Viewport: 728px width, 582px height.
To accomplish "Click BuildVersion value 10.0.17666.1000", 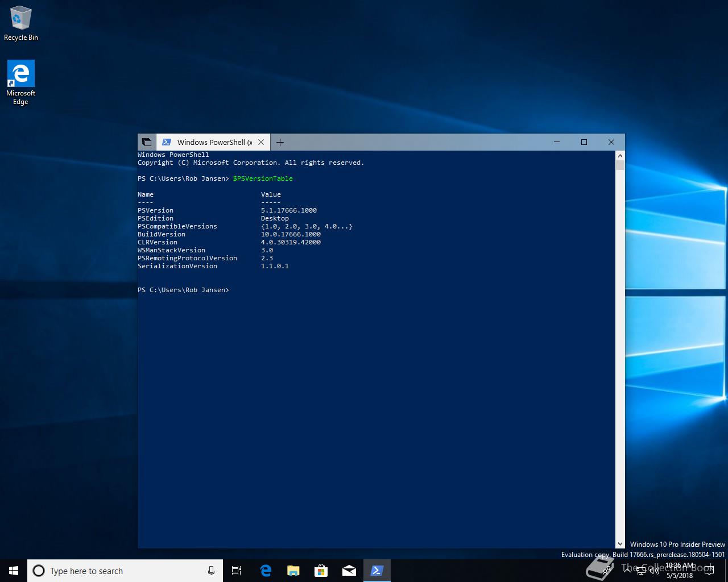I will click(291, 234).
